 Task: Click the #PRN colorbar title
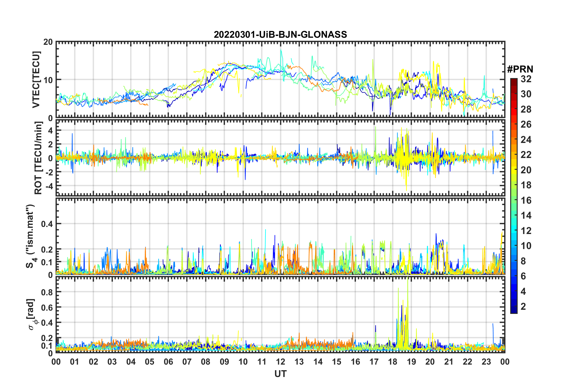coord(520,69)
